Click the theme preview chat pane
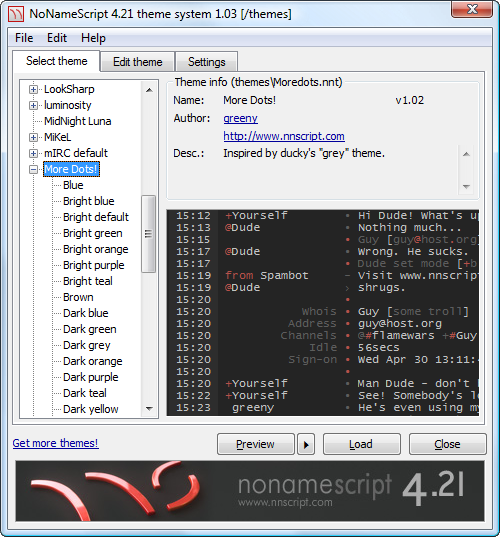Viewport: 500px width, 537px height. 323,313
